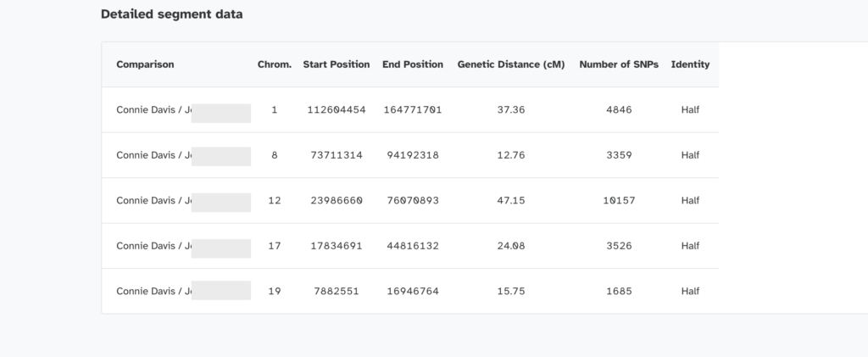Click chromosome number 17 cell
The height and width of the screenshot is (357, 868).
[x=274, y=246]
